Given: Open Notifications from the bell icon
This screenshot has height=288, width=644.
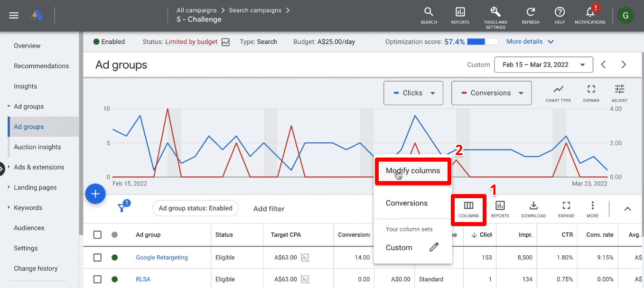Looking at the screenshot, I should [589, 16].
